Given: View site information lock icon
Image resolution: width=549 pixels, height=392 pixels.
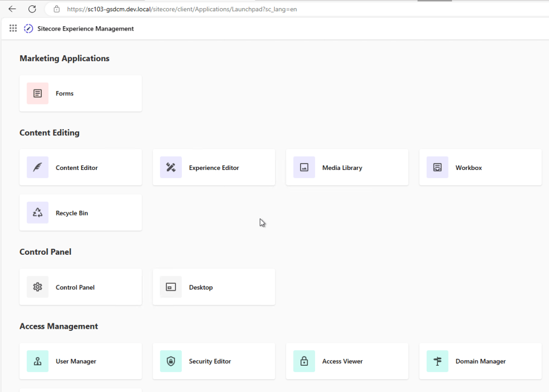Looking at the screenshot, I should (x=56, y=9).
